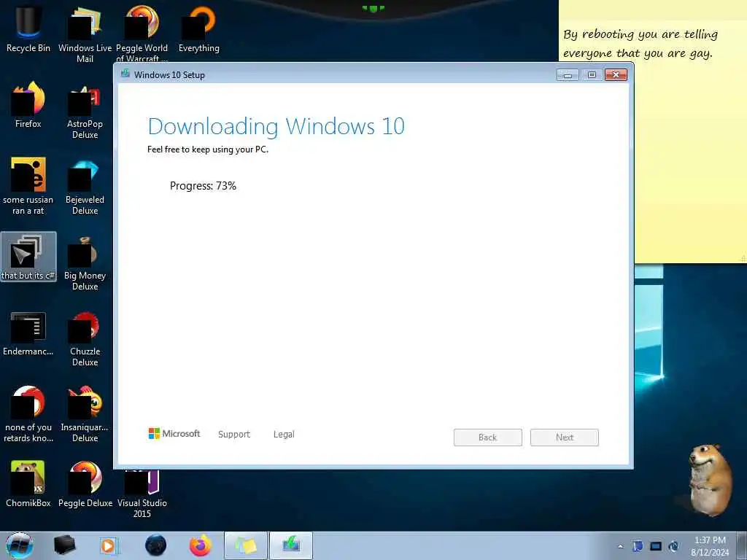Open the Recycle Bin desktop icon
Image resolution: width=747 pixels, height=560 pixels.
(x=28, y=28)
